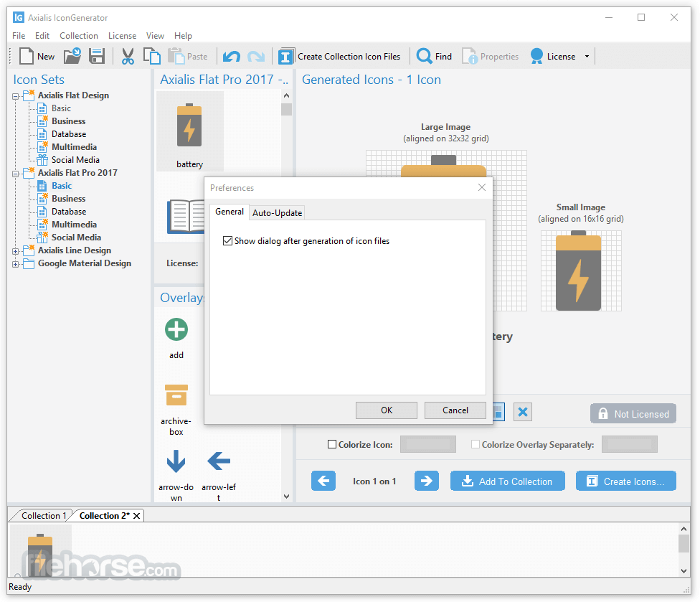The width and height of the screenshot is (700, 602).
Task: Open Find with the magnifier icon
Action: pyautogui.click(x=424, y=56)
